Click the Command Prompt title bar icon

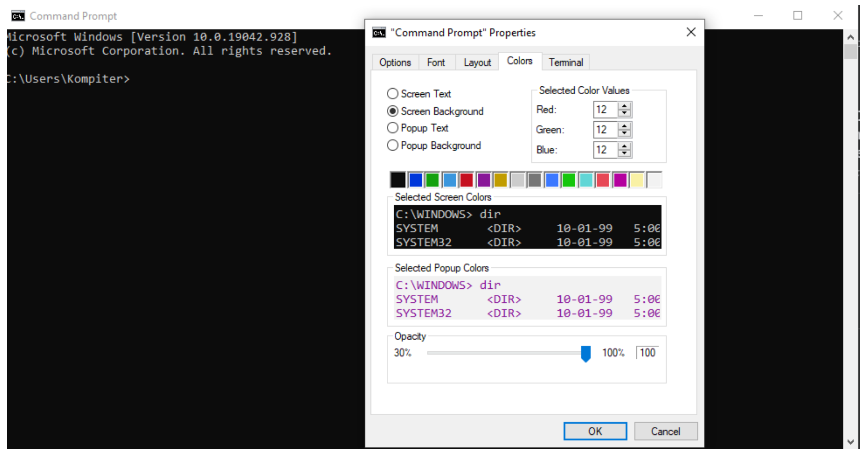[x=18, y=16]
